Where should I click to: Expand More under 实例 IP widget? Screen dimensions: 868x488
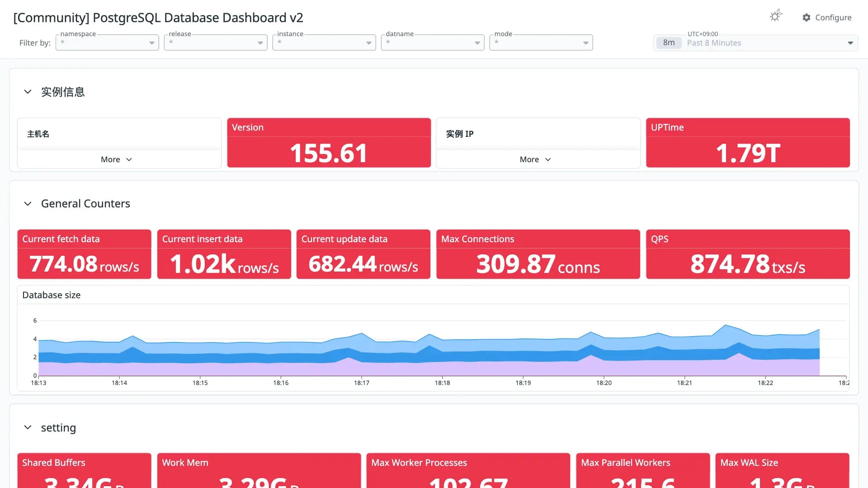coord(535,160)
